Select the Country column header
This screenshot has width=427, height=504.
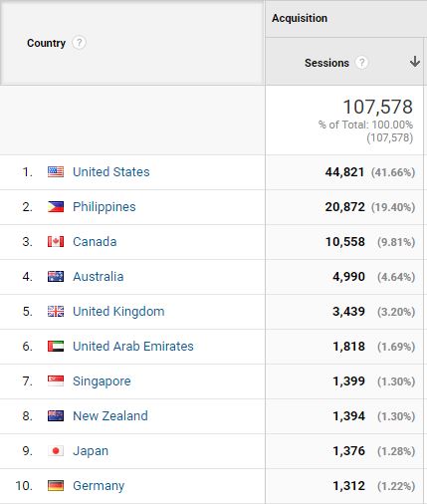pyautogui.click(x=46, y=43)
